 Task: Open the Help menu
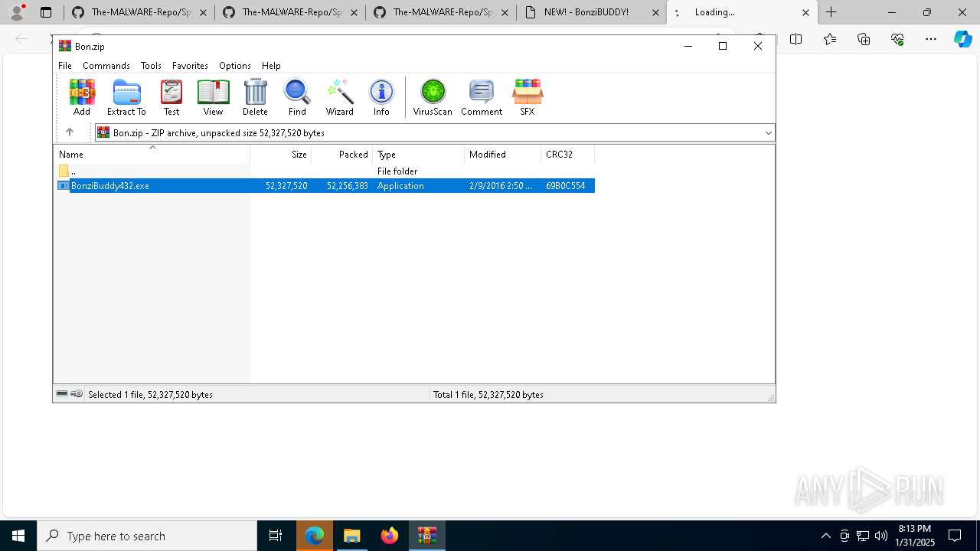point(271,66)
